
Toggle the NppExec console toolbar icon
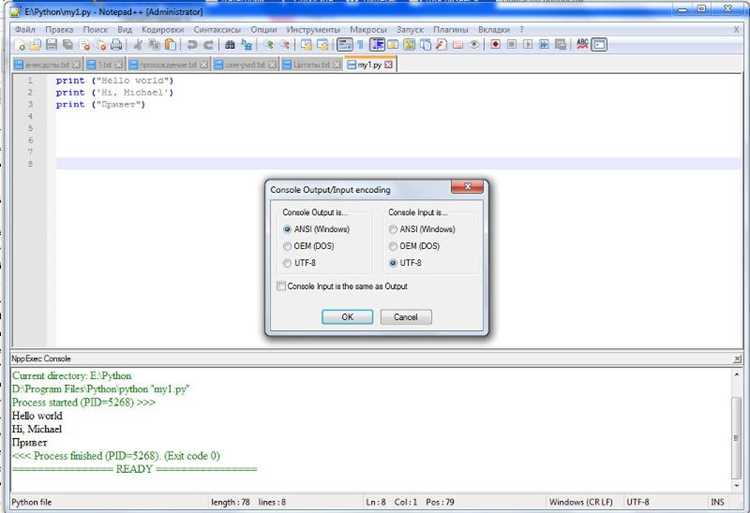coord(599,44)
